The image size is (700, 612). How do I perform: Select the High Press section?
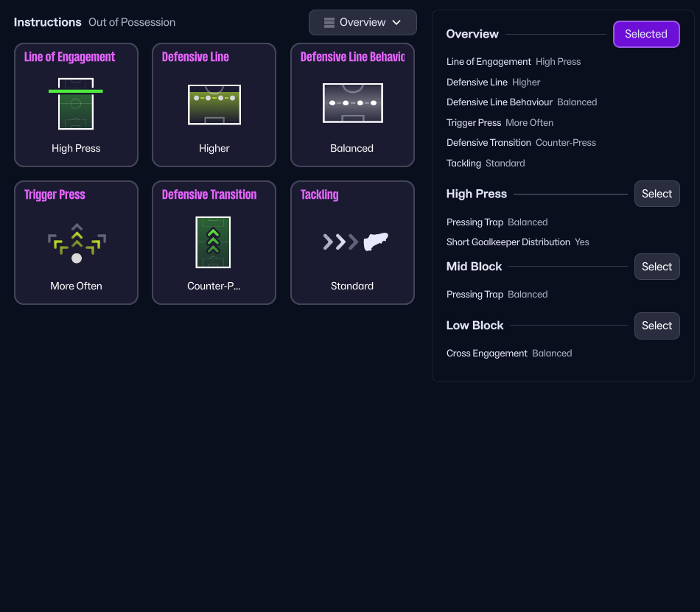pos(657,194)
